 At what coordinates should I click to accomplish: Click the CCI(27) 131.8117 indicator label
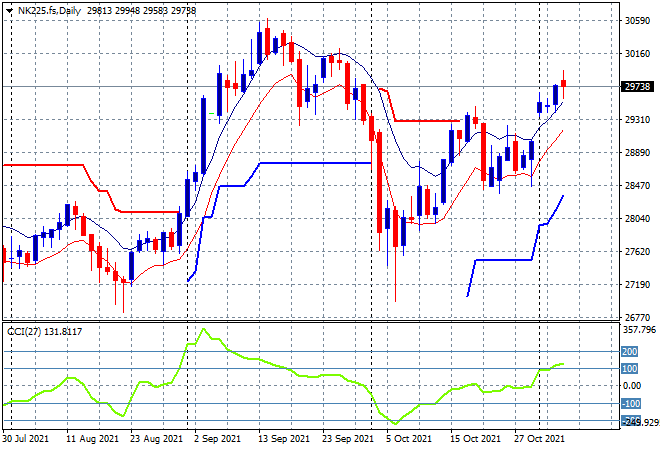45,332
